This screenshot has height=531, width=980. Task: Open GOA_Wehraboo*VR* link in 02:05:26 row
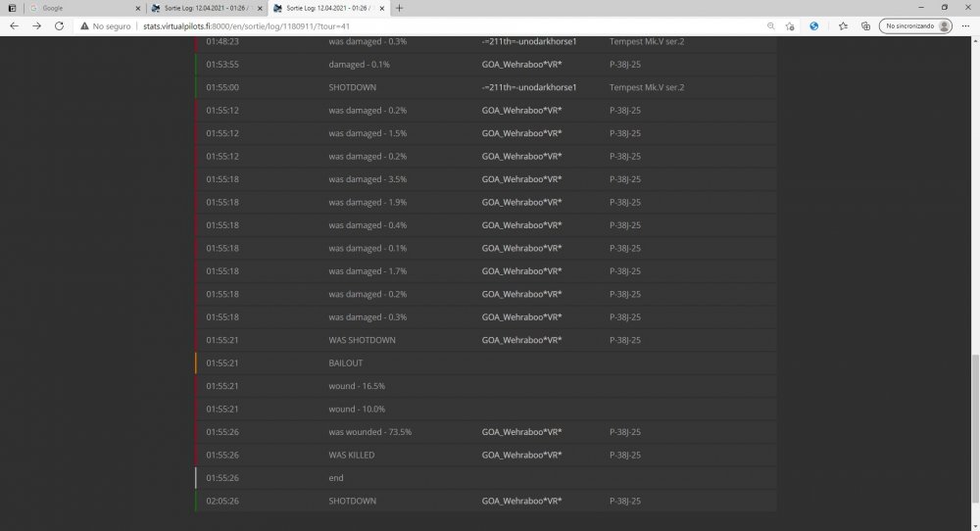tap(521, 501)
